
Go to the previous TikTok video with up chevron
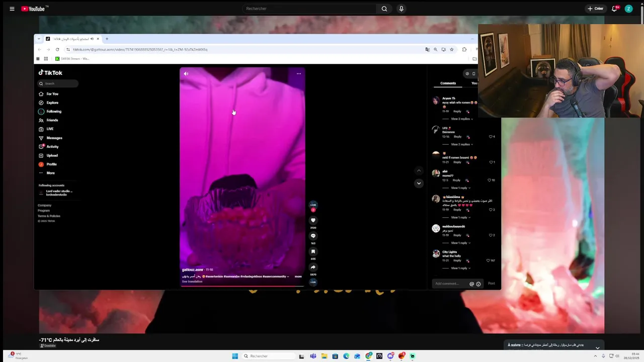(x=419, y=171)
